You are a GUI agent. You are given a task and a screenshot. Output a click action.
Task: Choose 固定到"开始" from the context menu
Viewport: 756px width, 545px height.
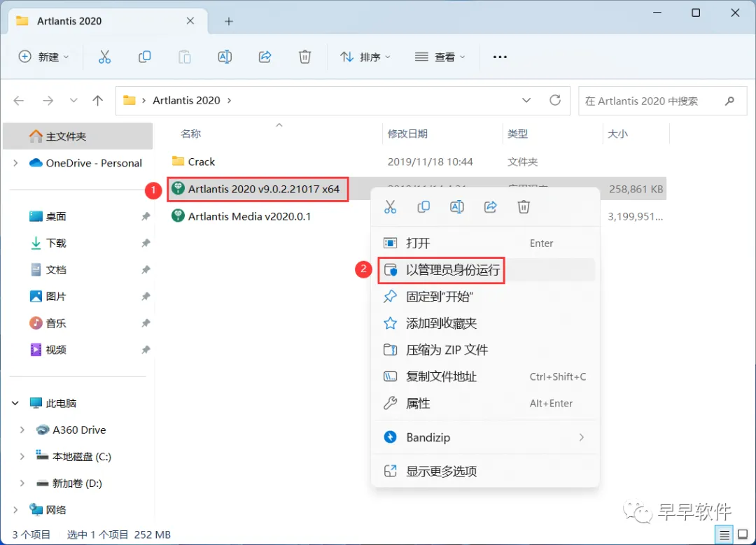(486, 297)
